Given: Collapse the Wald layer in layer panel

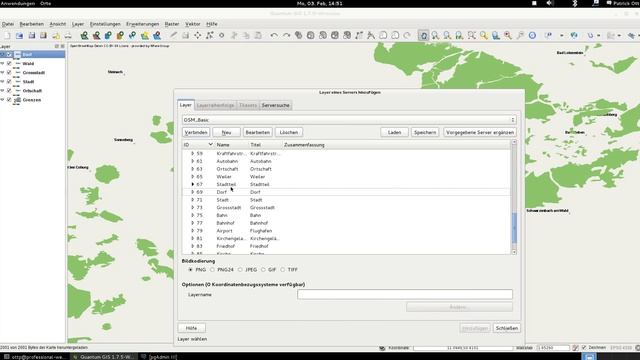Looking at the screenshot, I should (2, 63).
